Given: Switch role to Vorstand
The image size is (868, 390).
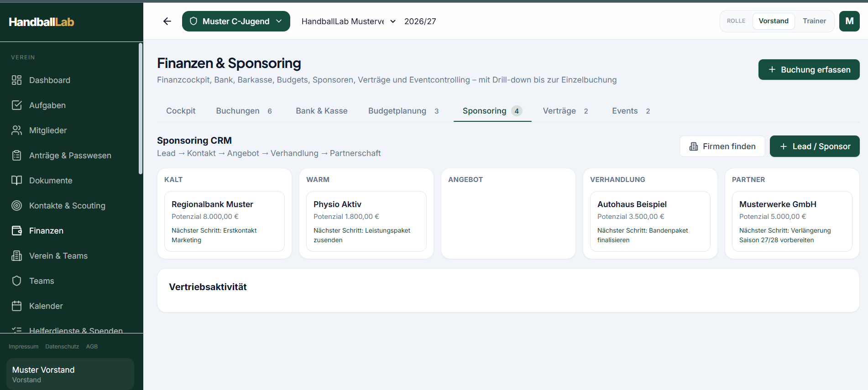Looking at the screenshot, I should click(x=774, y=21).
